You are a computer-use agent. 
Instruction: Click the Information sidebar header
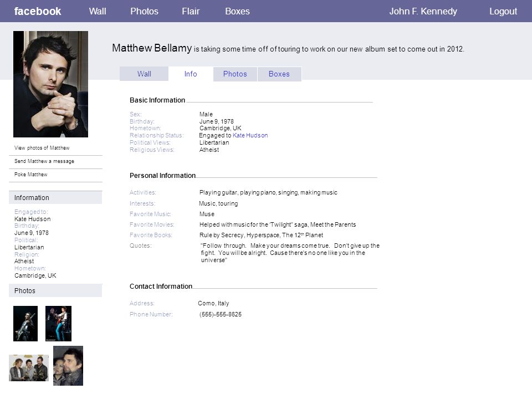55,197
